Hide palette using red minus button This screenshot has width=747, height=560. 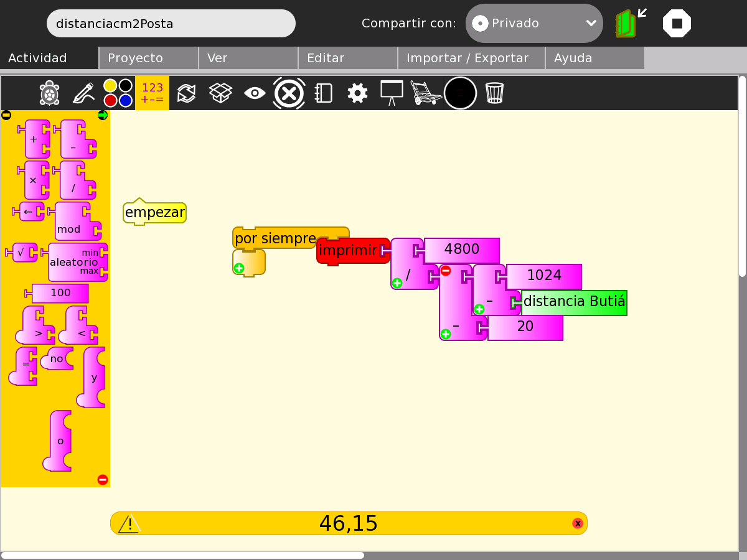click(103, 480)
